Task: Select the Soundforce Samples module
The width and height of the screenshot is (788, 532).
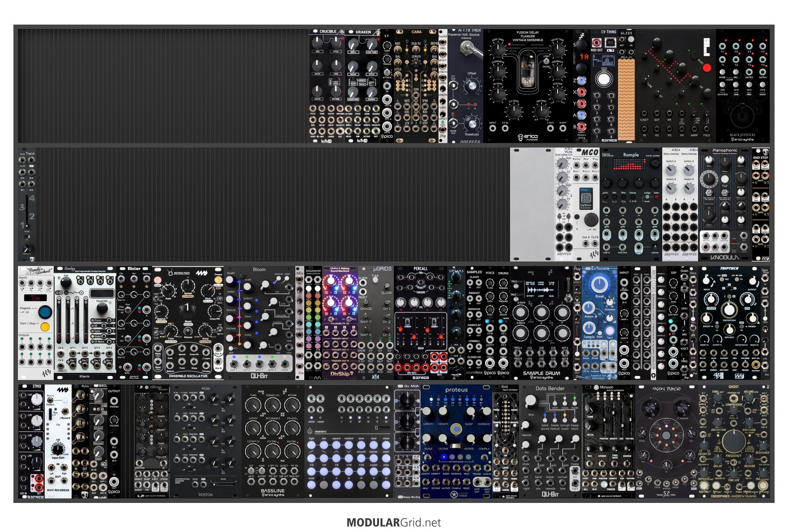Action: [474, 323]
